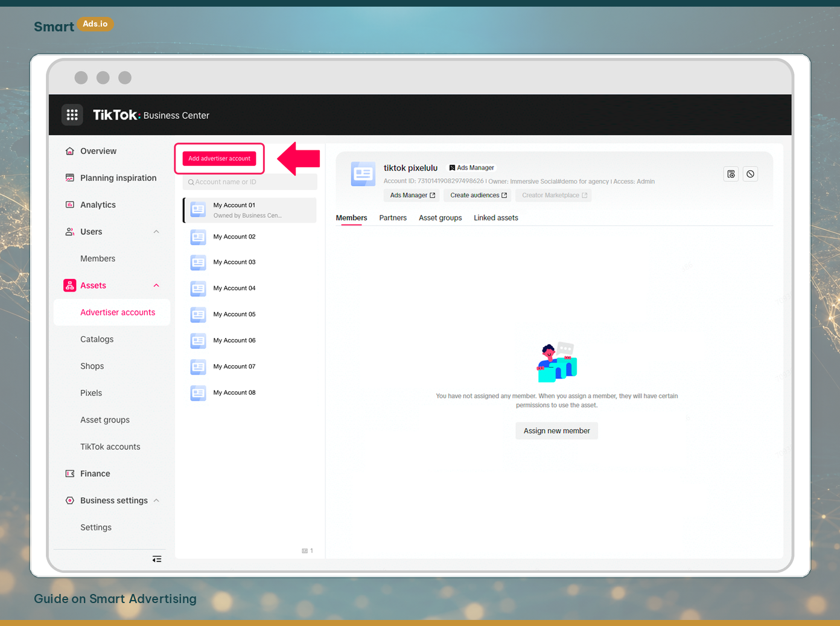
Task: Click the Analytics chart icon
Action: pos(70,205)
